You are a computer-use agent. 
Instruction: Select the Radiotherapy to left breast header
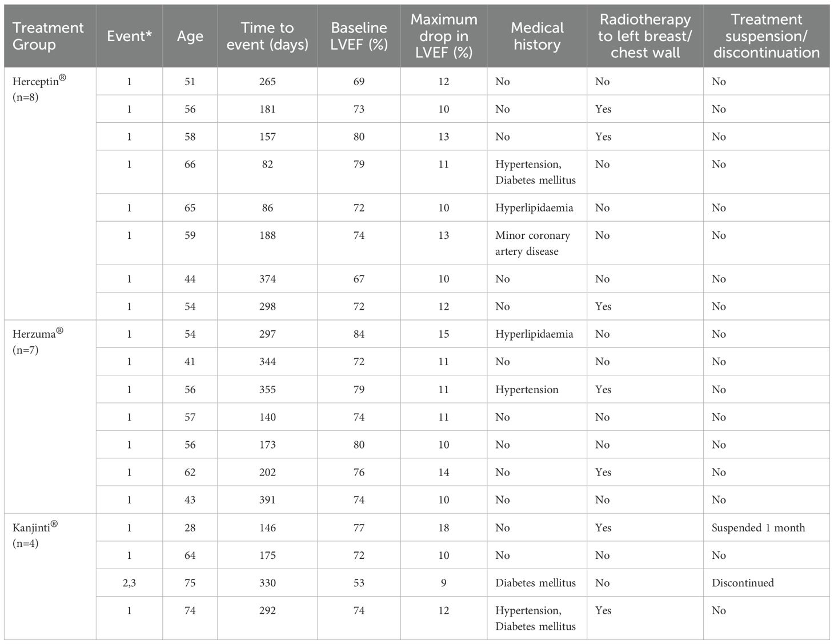[645, 36]
